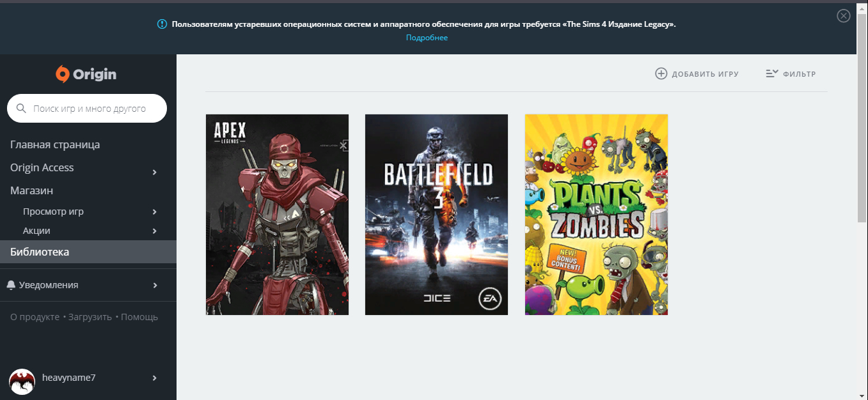Click the Подробнее link in banner
This screenshot has width=868, height=400.
[x=427, y=38]
